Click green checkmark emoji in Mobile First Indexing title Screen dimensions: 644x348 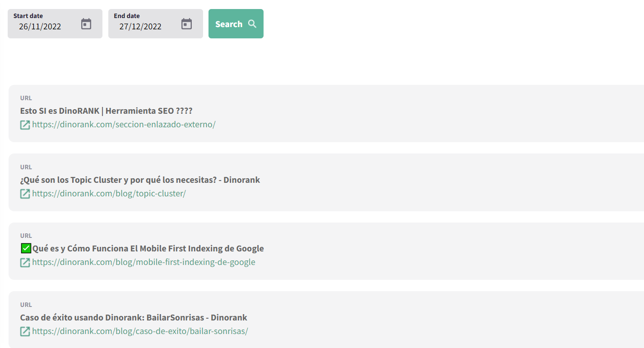click(26, 248)
